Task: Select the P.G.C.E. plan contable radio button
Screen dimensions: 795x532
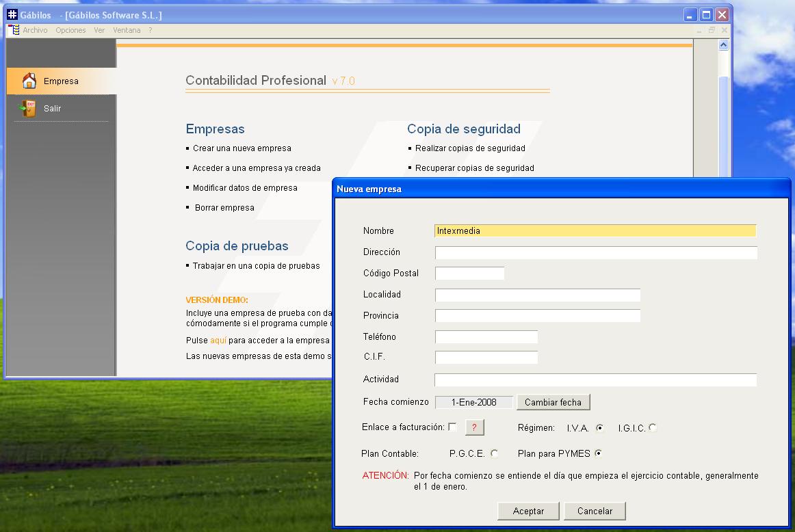Action: [494, 453]
